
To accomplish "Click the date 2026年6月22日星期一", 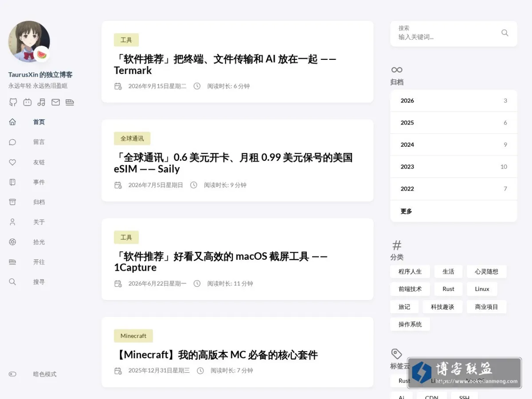I will coord(157,284).
